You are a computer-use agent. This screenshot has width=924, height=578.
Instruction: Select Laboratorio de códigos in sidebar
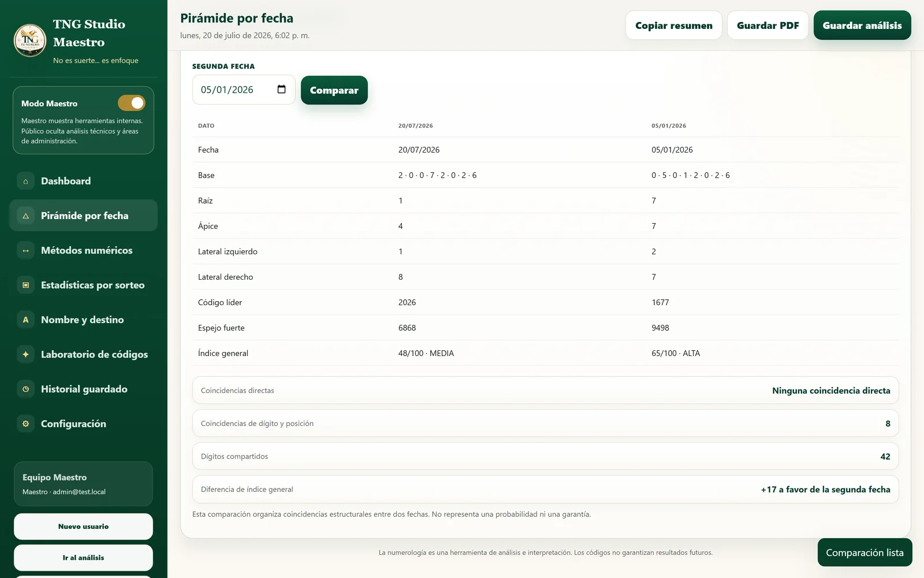click(83, 354)
